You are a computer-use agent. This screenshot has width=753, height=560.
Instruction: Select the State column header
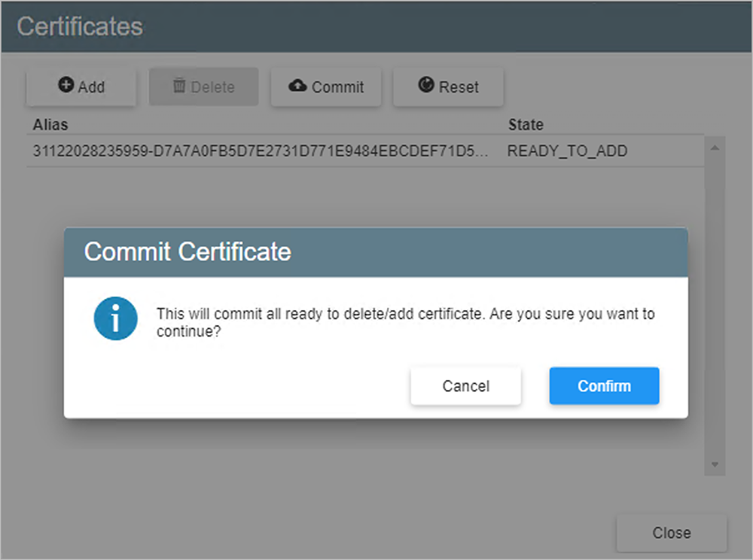(x=526, y=124)
